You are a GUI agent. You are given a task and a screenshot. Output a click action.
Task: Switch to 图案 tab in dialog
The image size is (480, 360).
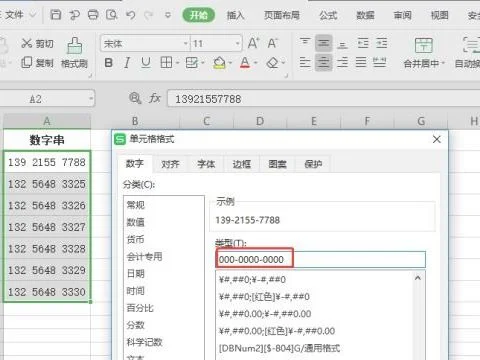pyautogui.click(x=277, y=164)
